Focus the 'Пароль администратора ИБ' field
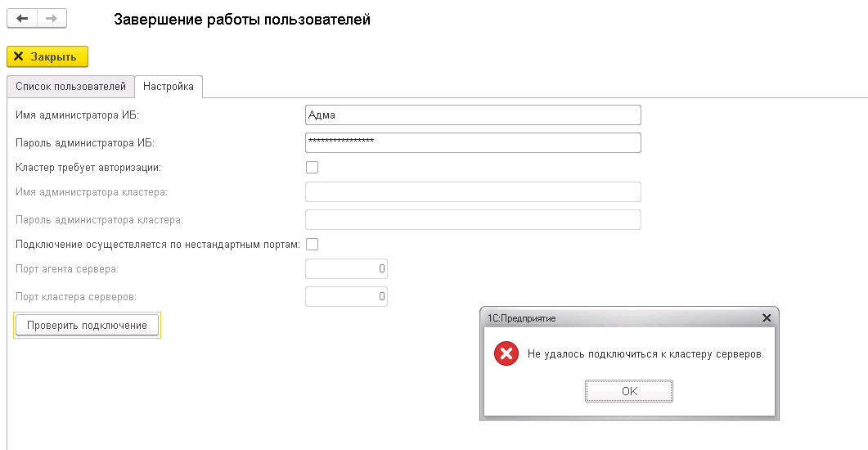This screenshot has height=450, width=868. click(x=473, y=142)
